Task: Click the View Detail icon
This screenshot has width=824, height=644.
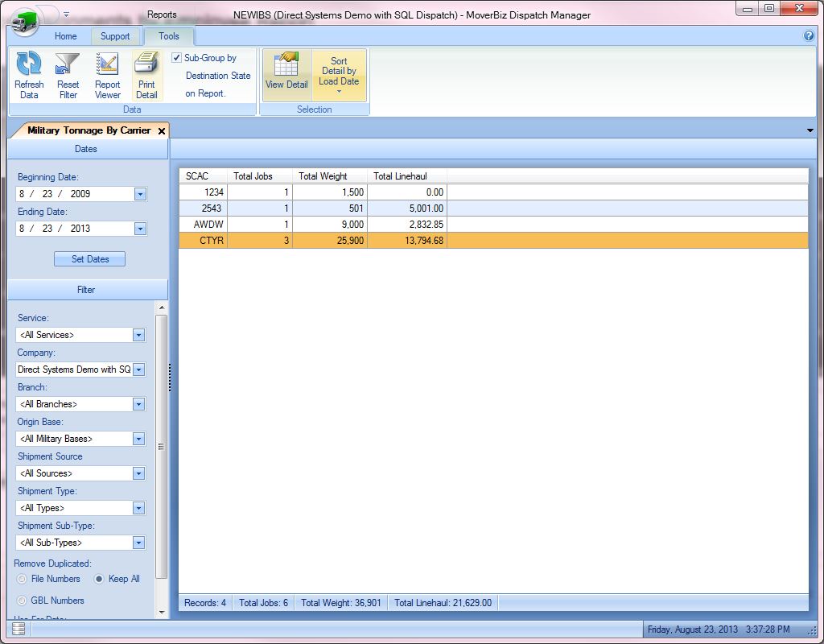Action: click(286, 66)
